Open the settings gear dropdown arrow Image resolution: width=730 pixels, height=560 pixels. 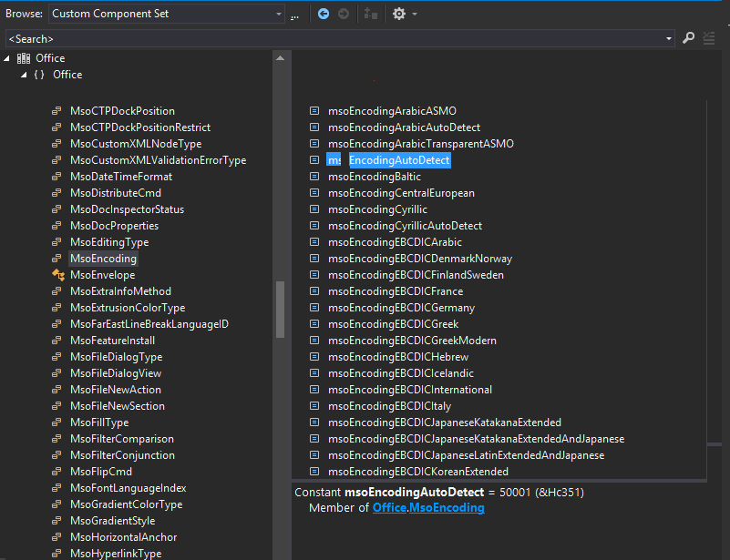coord(415,14)
